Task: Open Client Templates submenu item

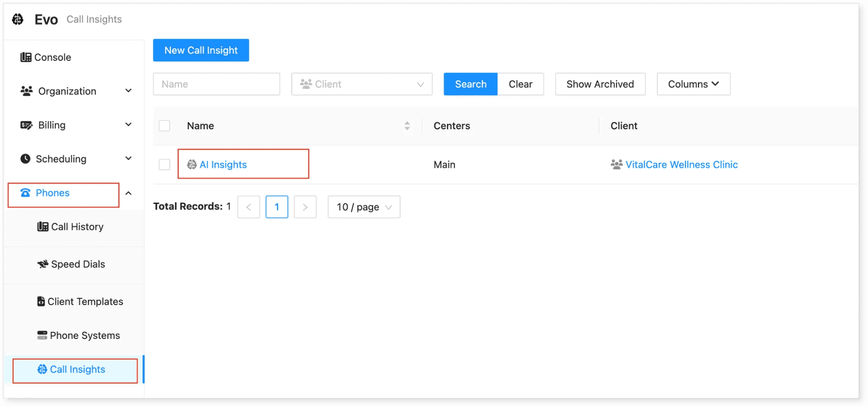Action: coord(80,302)
